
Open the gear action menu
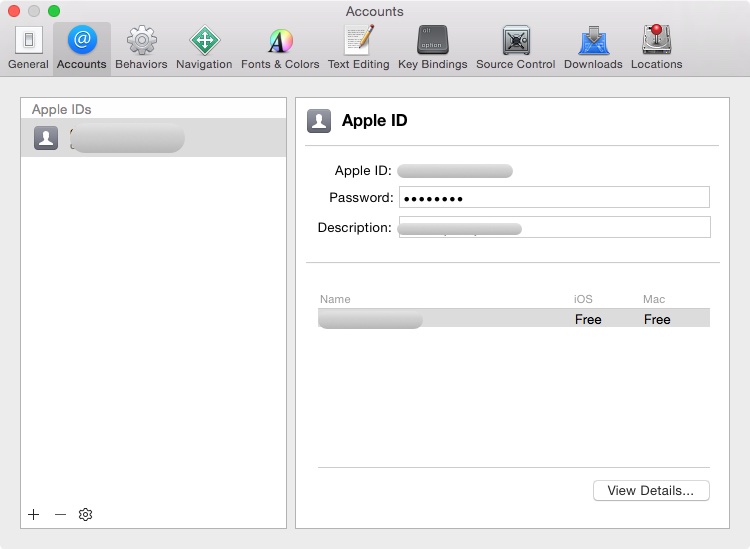click(x=86, y=514)
